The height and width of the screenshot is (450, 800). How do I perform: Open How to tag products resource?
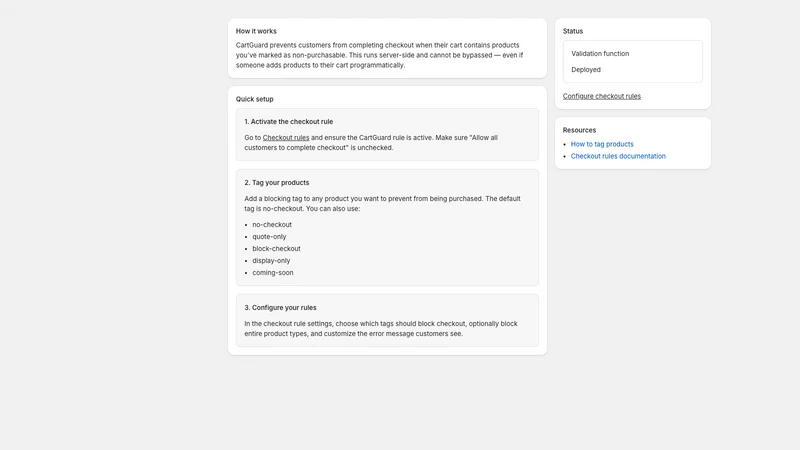(602, 144)
